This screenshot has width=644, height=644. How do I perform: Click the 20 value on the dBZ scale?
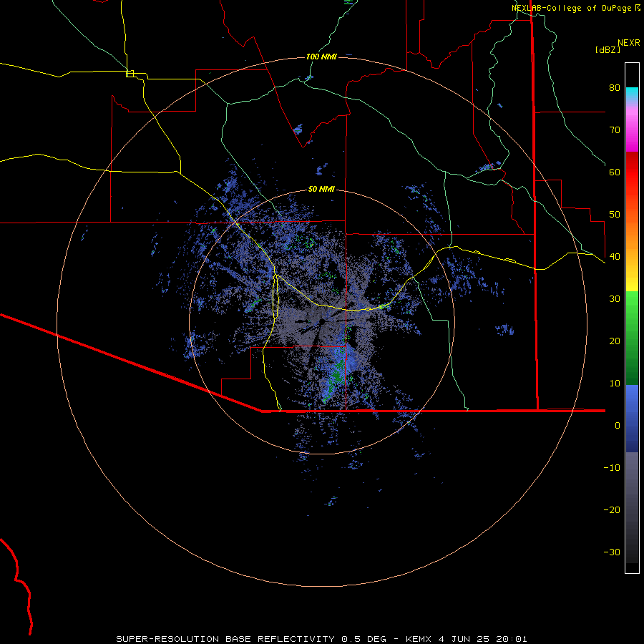pos(615,341)
